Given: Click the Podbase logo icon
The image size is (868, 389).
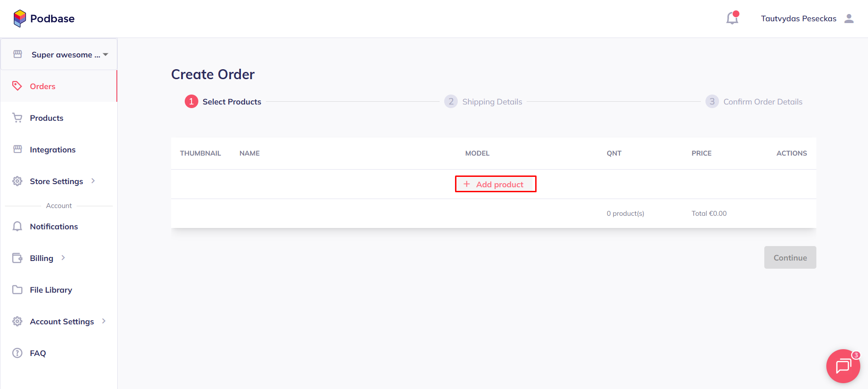Looking at the screenshot, I should point(19,19).
